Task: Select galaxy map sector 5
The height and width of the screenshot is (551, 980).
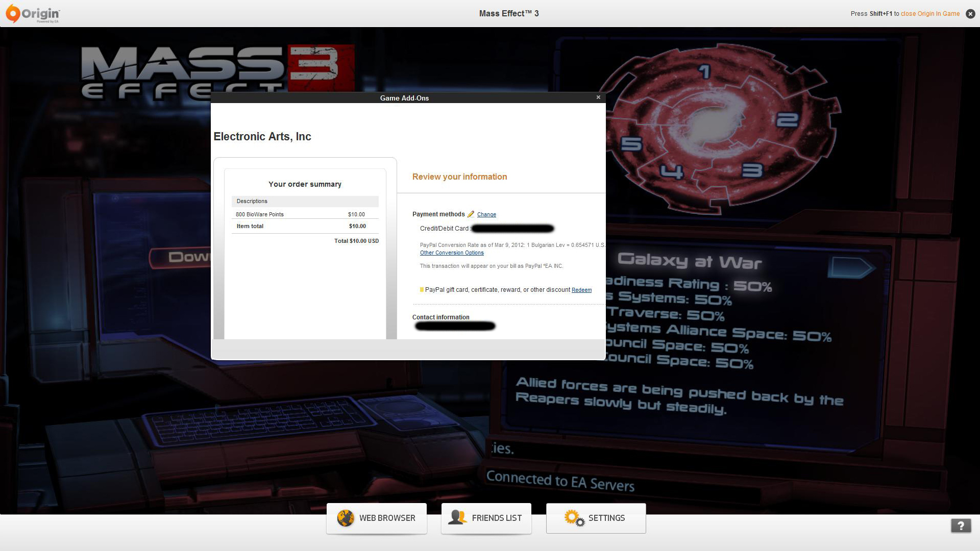Action: click(x=631, y=144)
